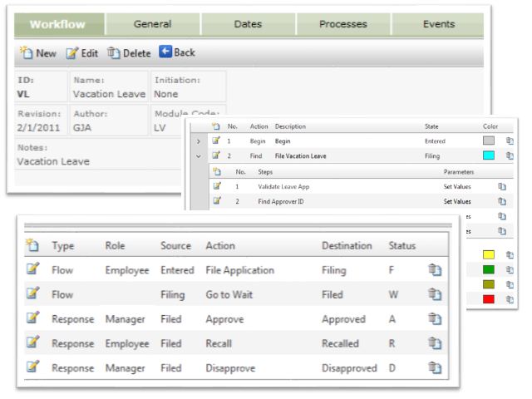Open the Processes tab
Viewport: 532px width, 399px height.
343,24
